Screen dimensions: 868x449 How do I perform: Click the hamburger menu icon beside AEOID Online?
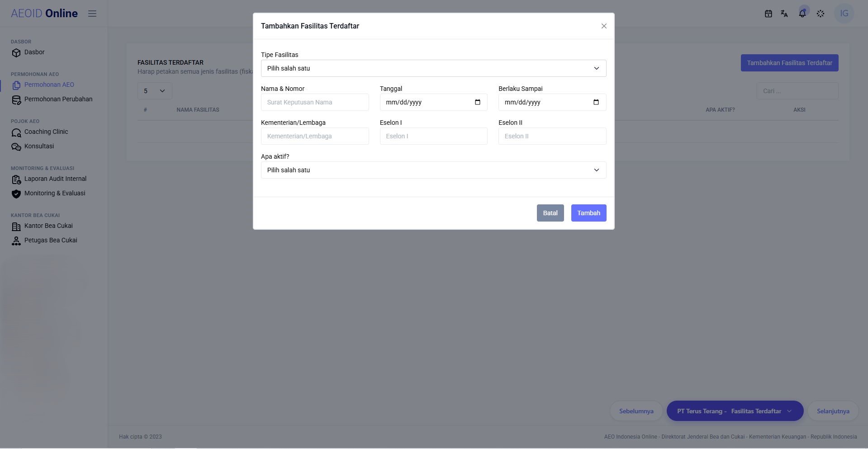pyautogui.click(x=92, y=14)
